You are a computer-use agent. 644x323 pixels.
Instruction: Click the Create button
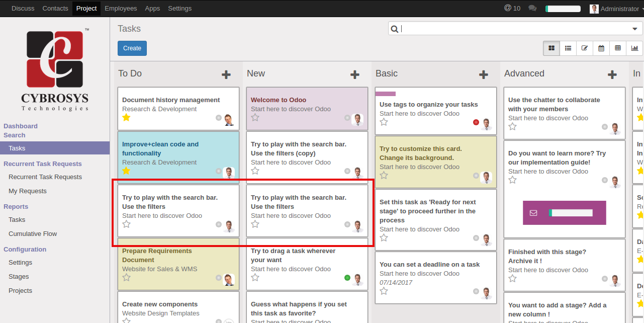[132, 48]
